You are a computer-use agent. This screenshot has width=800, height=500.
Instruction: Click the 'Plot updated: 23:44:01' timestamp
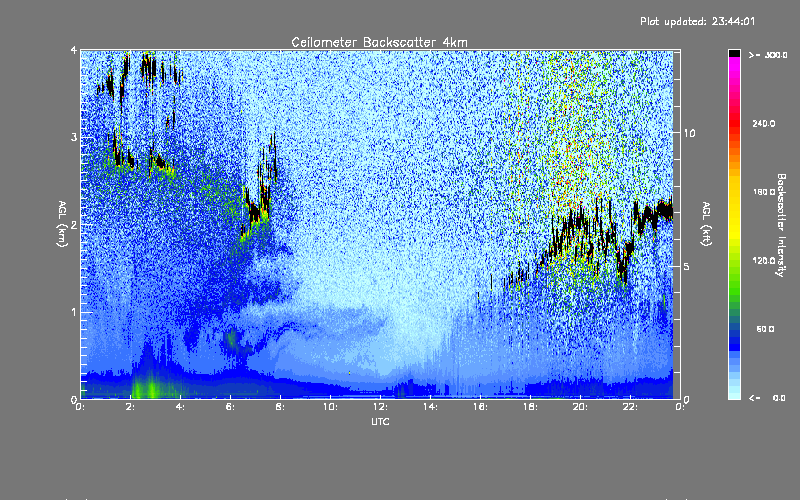coord(697,21)
